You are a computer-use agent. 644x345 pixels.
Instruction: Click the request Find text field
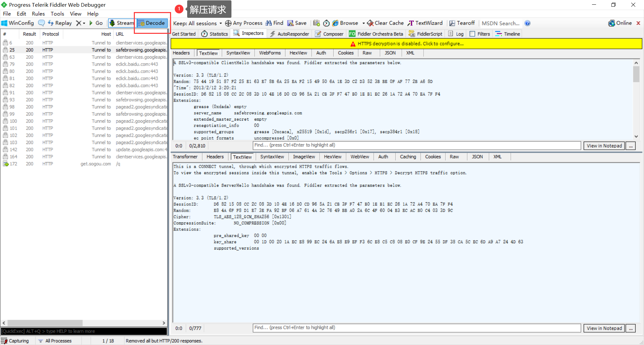[417, 145]
